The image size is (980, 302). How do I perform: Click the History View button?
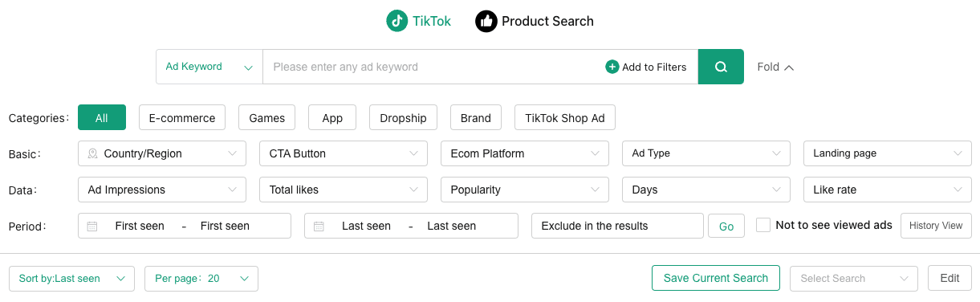click(x=936, y=226)
